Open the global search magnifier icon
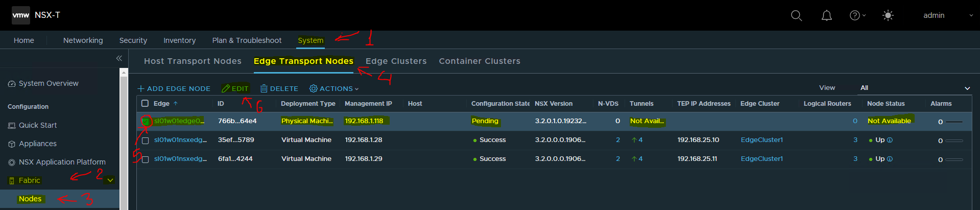Viewport: 980px width, 210px height. [x=796, y=16]
